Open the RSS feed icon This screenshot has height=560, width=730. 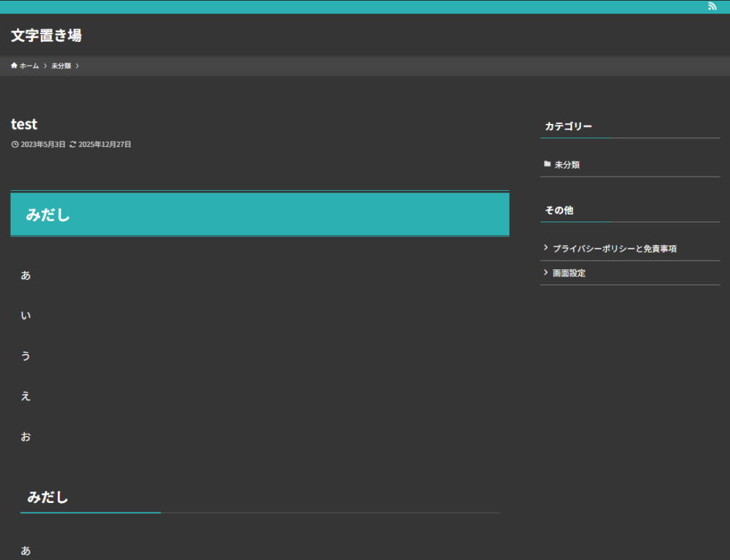tap(712, 6)
